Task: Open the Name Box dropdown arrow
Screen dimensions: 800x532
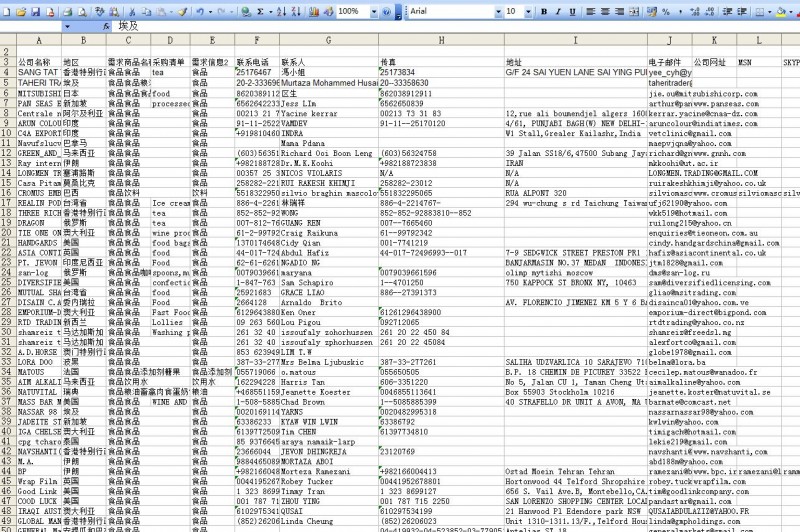Action: click(x=67, y=27)
